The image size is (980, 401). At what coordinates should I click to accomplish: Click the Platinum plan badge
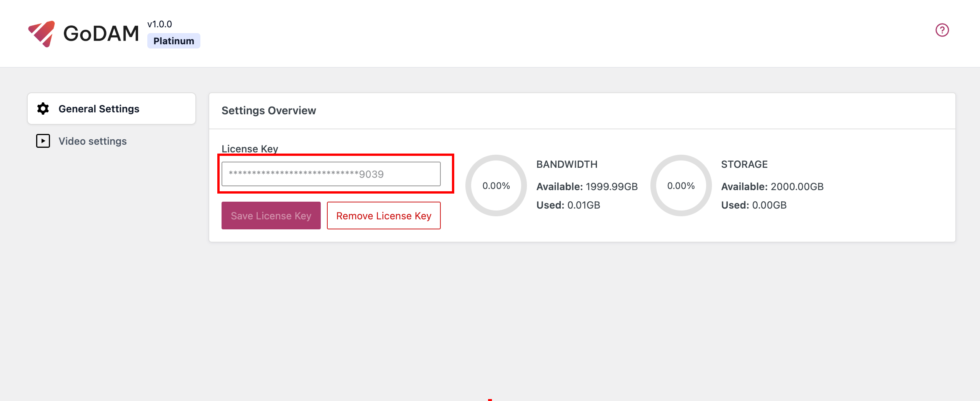173,41
